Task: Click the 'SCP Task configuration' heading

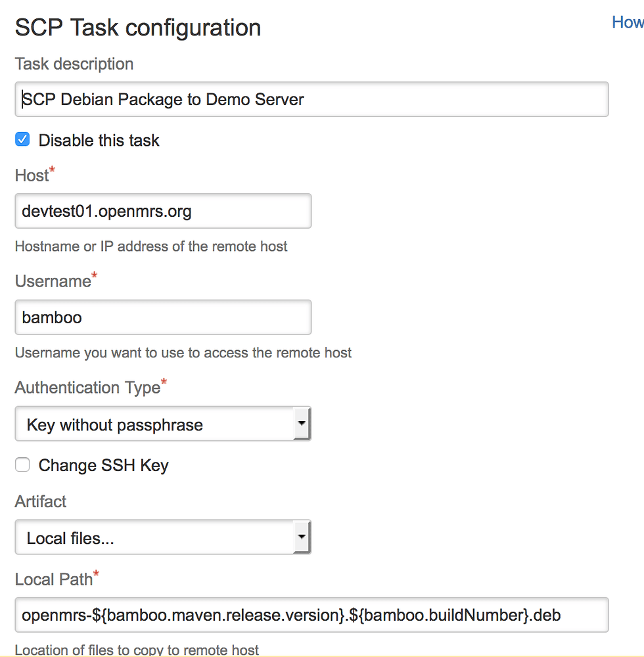Action: 138,28
